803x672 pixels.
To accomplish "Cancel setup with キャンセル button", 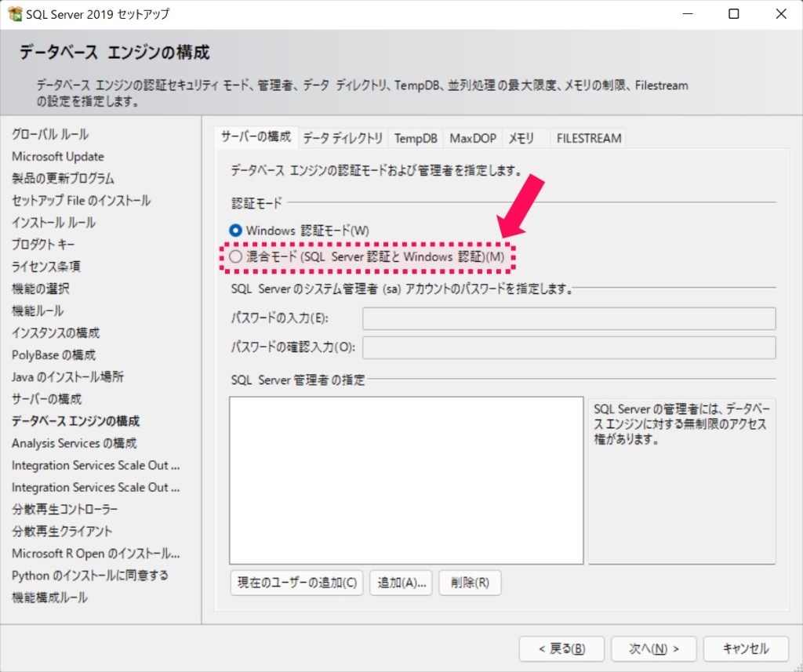I will pos(747,649).
